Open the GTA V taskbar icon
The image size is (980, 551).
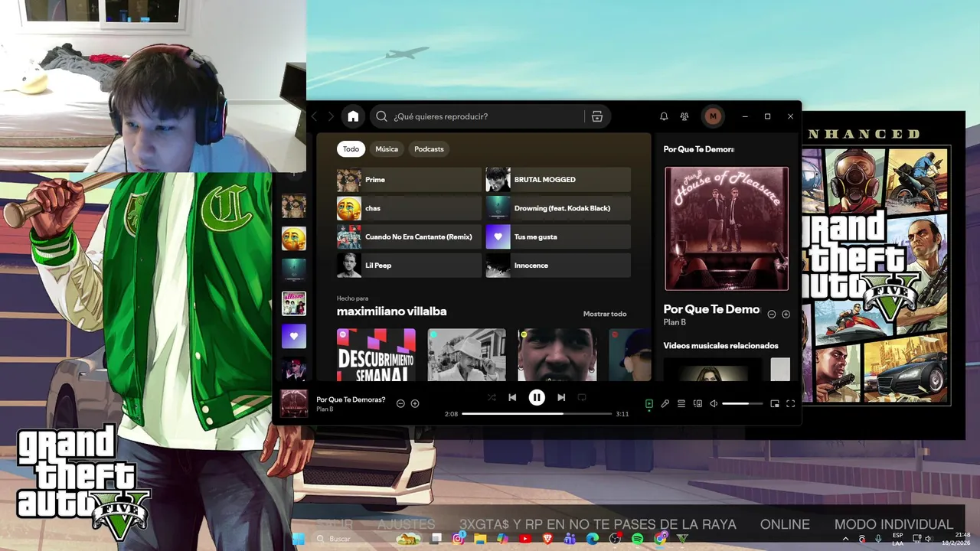click(683, 539)
